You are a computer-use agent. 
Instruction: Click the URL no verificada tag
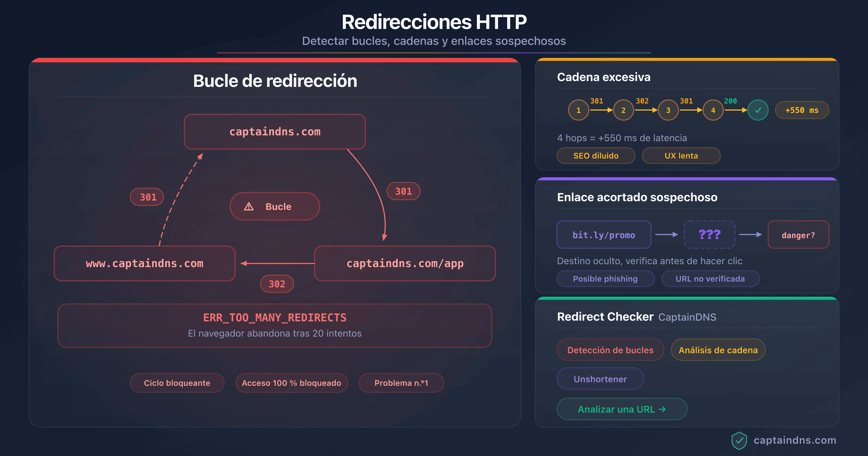coord(710,279)
